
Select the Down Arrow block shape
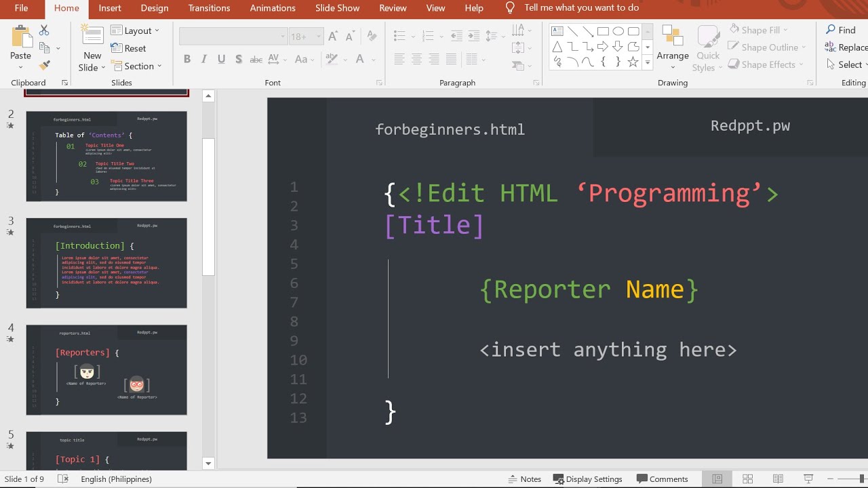click(x=618, y=47)
